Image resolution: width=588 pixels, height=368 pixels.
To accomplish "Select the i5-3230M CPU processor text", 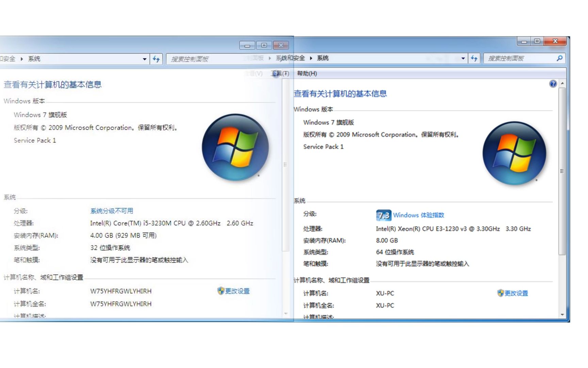I will pos(171,223).
